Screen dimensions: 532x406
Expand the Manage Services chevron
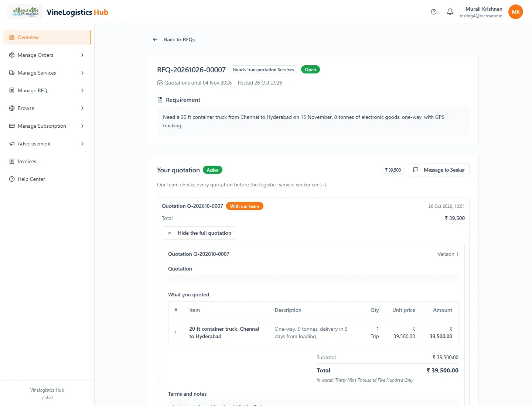(x=82, y=73)
